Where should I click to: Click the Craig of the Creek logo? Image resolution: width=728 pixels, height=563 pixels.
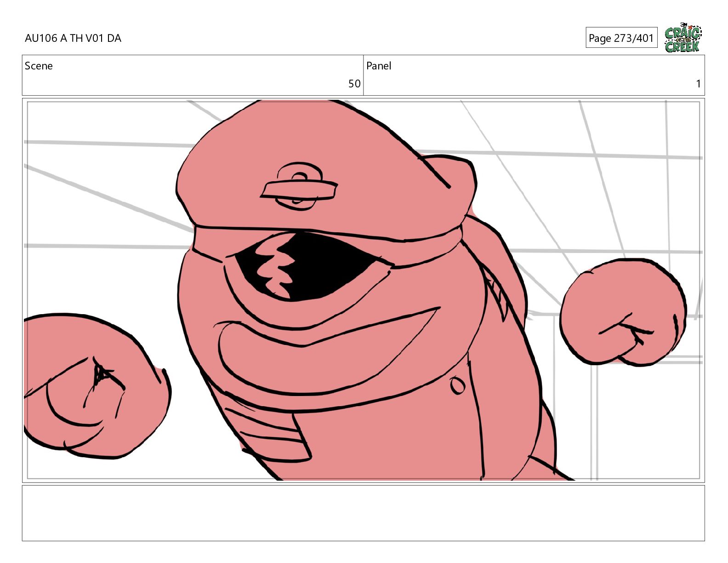pos(683,38)
